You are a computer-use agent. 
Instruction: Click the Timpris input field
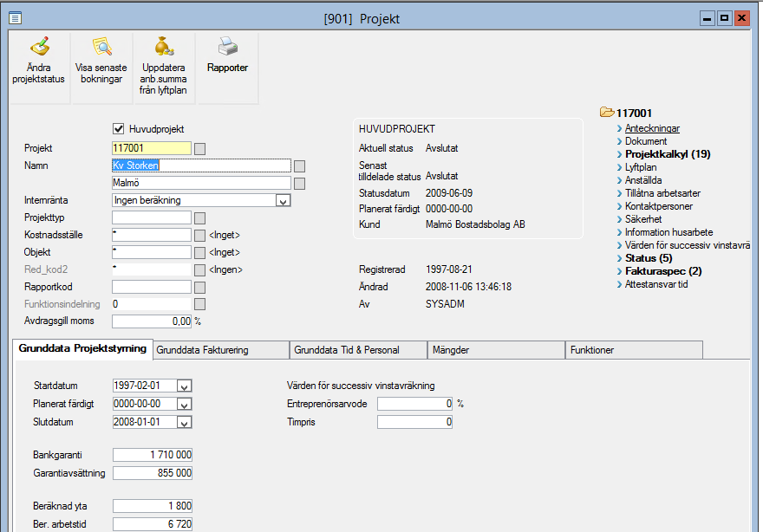(415, 422)
